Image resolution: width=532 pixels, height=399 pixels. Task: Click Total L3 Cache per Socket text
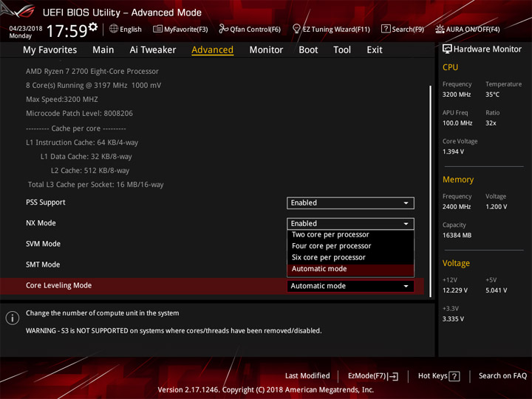pyautogui.click(x=95, y=185)
